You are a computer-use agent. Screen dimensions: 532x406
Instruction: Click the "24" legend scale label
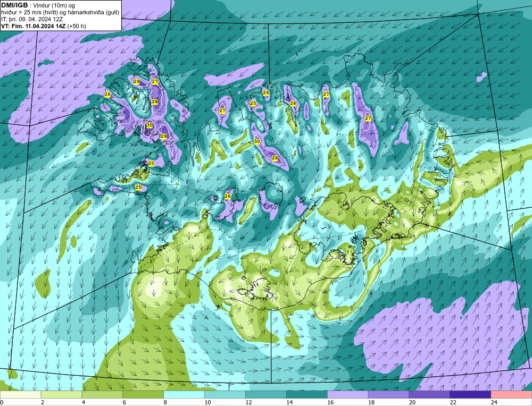[x=494, y=402]
